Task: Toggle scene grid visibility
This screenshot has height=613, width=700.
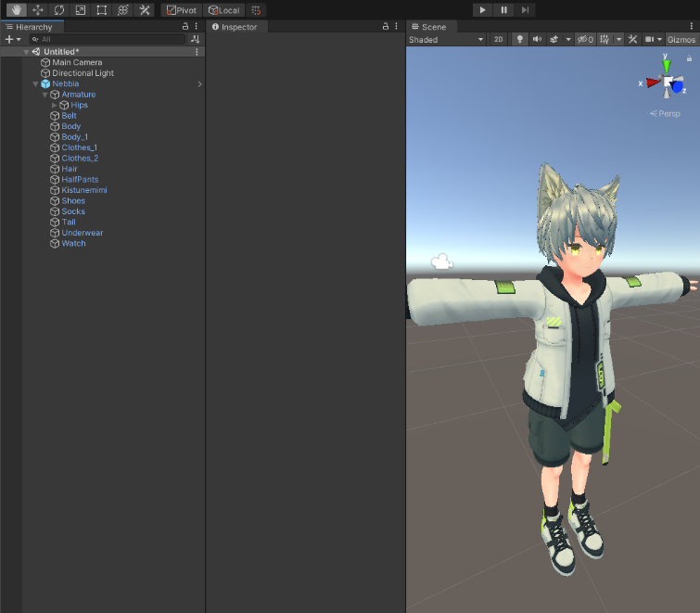Action: 605,40
